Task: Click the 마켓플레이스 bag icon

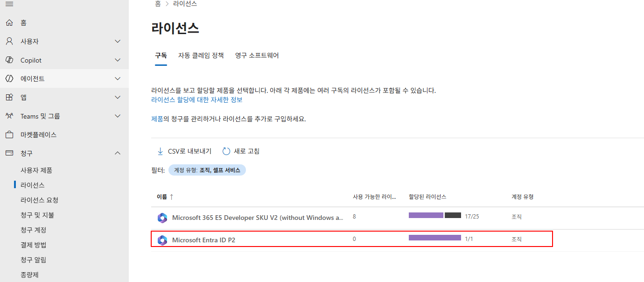Action: click(9, 135)
